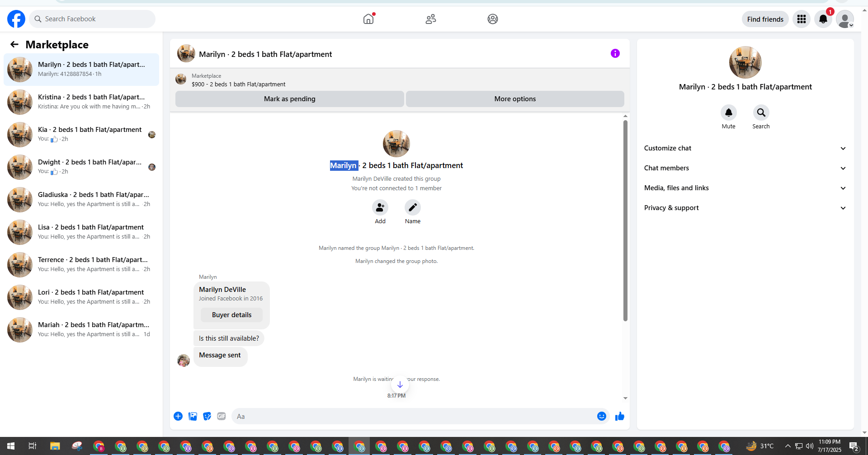The image size is (868, 455).
Task: Open the Marilyn conversation in the list
Action: coord(81,70)
